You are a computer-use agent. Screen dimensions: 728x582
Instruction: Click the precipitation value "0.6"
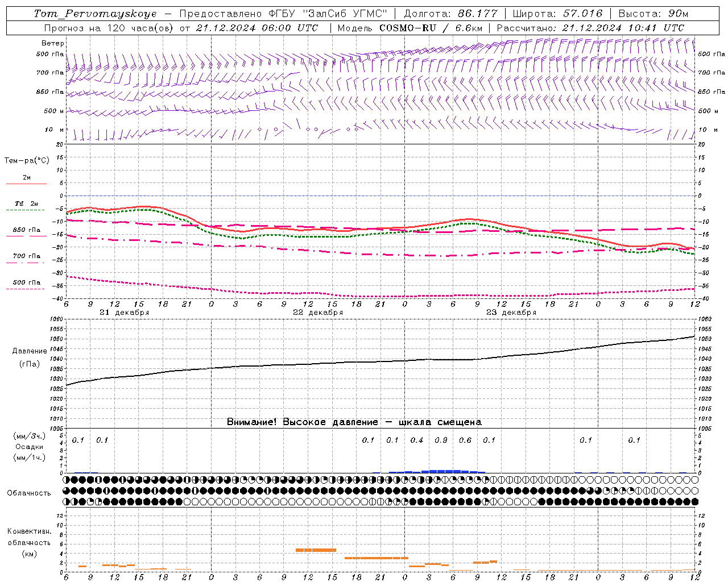pos(465,440)
